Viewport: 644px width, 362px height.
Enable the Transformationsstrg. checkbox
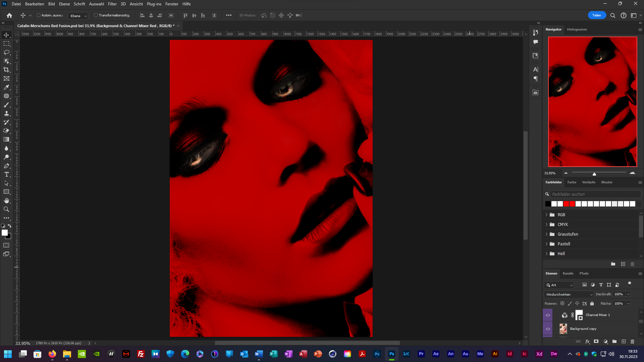(x=96, y=15)
